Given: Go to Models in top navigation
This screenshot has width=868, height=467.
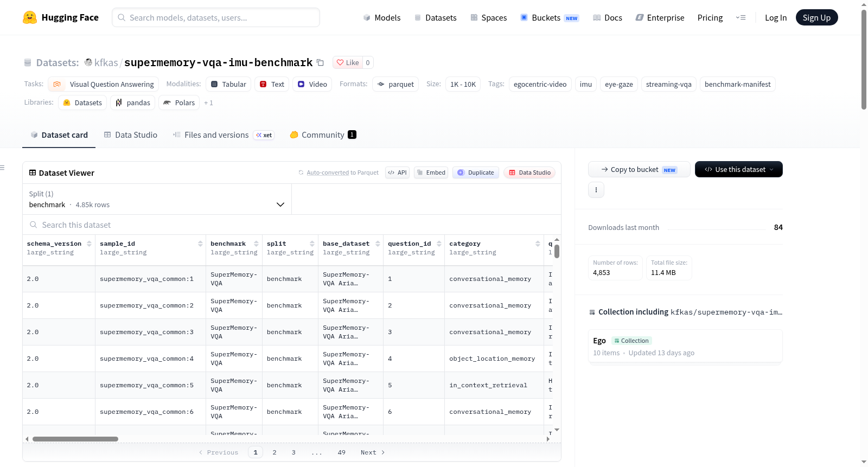Looking at the screenshot, I should coord(382,18).
